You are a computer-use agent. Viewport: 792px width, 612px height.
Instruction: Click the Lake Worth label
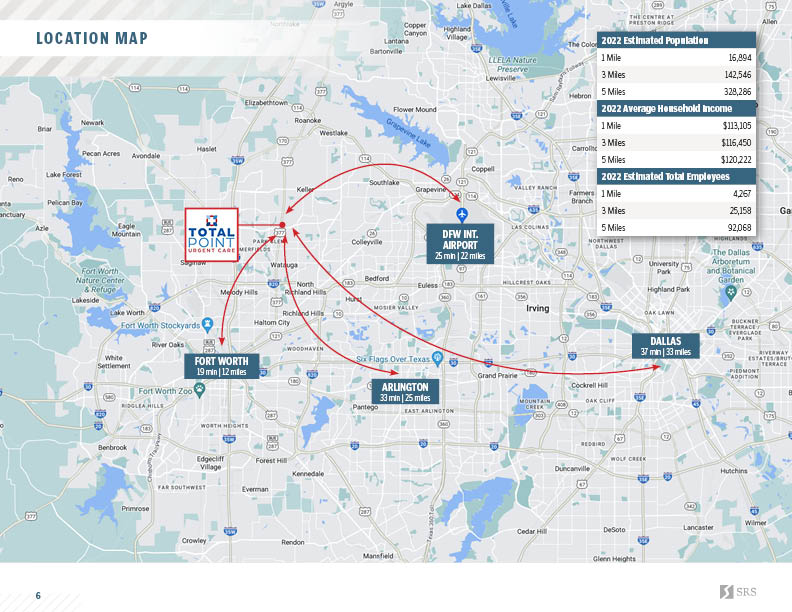tap(127, 313)
